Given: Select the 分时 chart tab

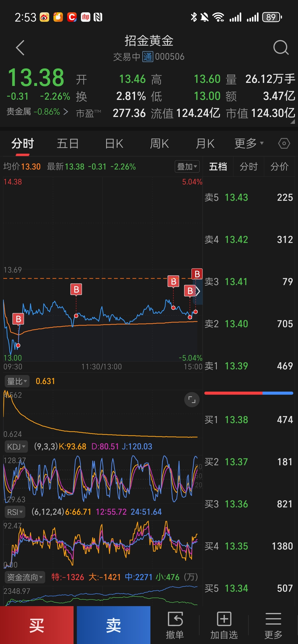Looking at the screenshot, I should (x=23, y=143).
